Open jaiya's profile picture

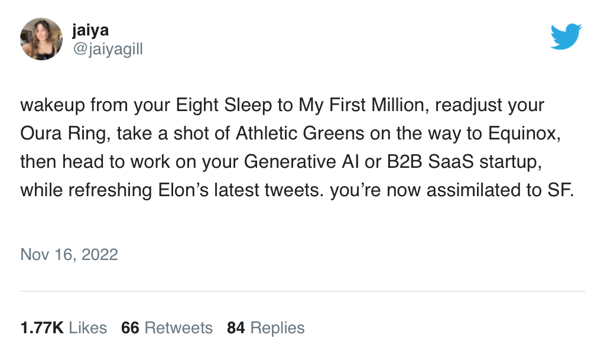pyautogui.click(x=41, y=39)
